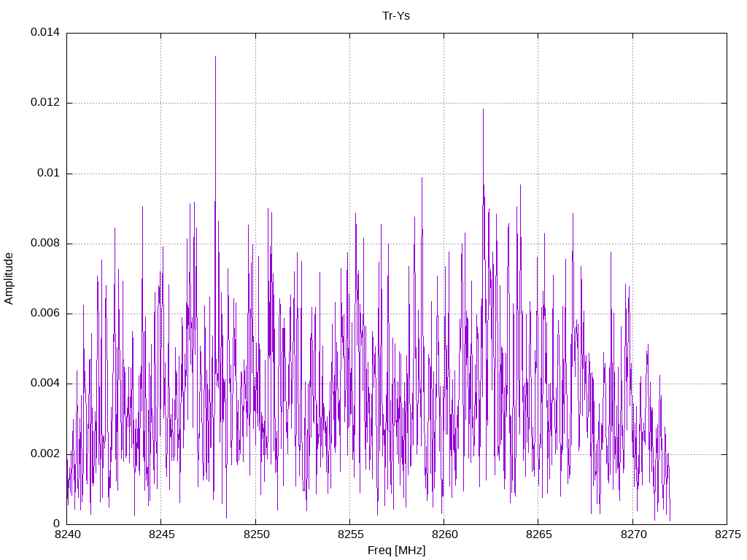Click the y-axis tick label 0.012
Image resolution: width=747 pixels, height=560 pixels.
point(45,102)
